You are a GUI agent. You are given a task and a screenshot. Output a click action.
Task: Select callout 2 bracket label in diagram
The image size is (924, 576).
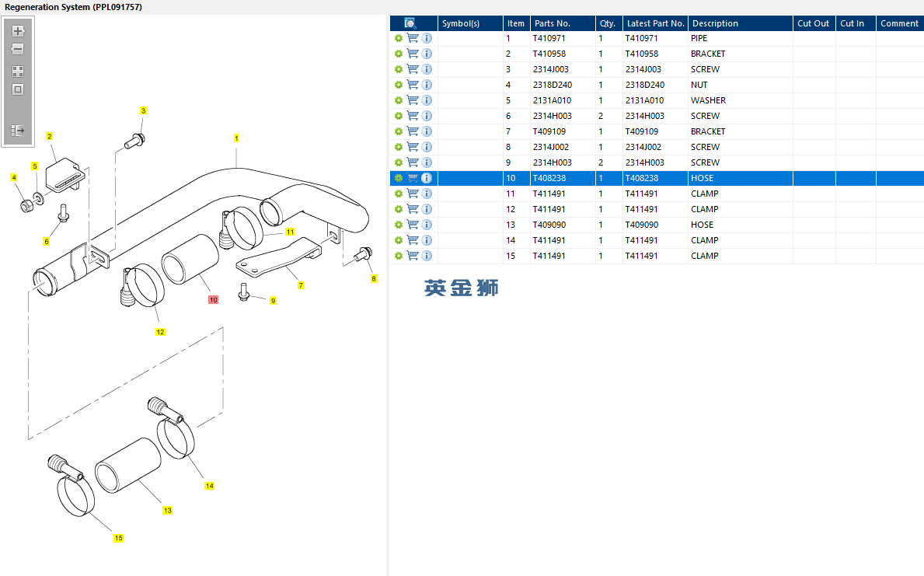click(50, 136)
